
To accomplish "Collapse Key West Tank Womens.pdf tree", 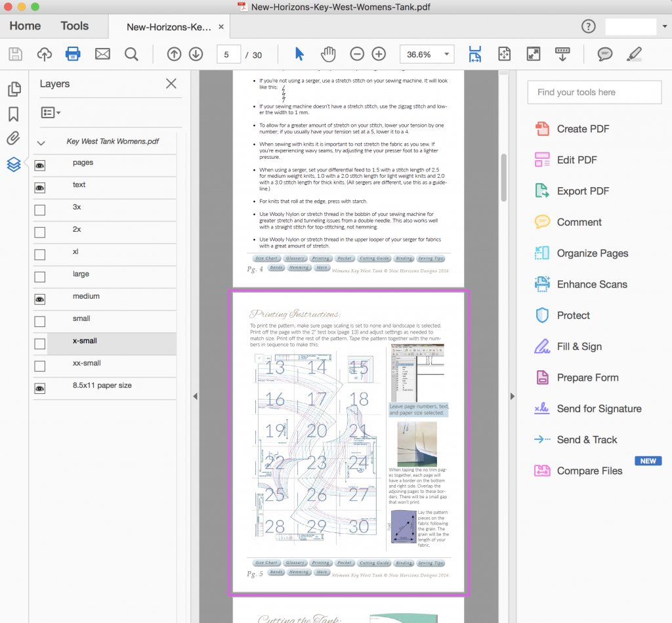I will point(41,142).
